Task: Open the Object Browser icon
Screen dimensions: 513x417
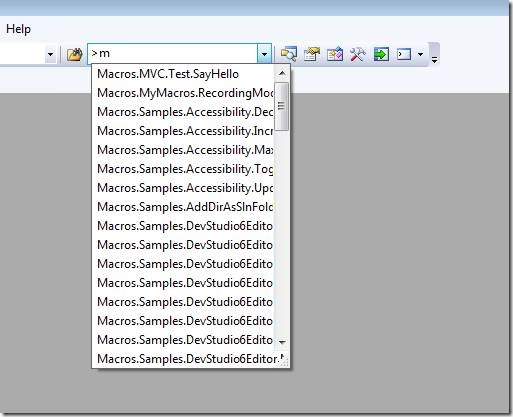Action: click(335, 54)
